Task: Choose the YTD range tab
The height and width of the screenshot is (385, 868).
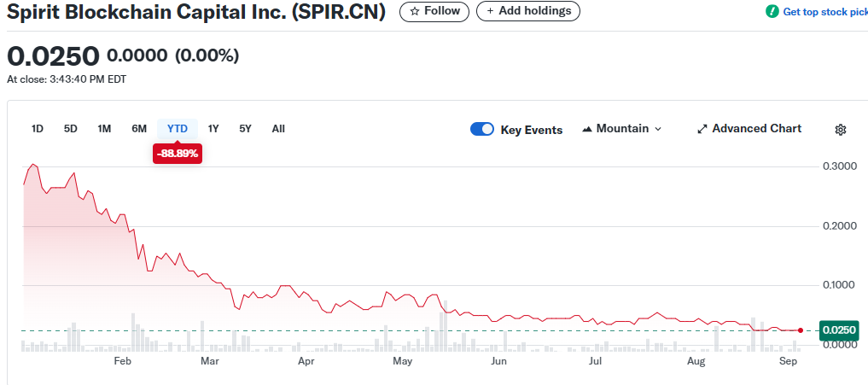Action: 178,129
